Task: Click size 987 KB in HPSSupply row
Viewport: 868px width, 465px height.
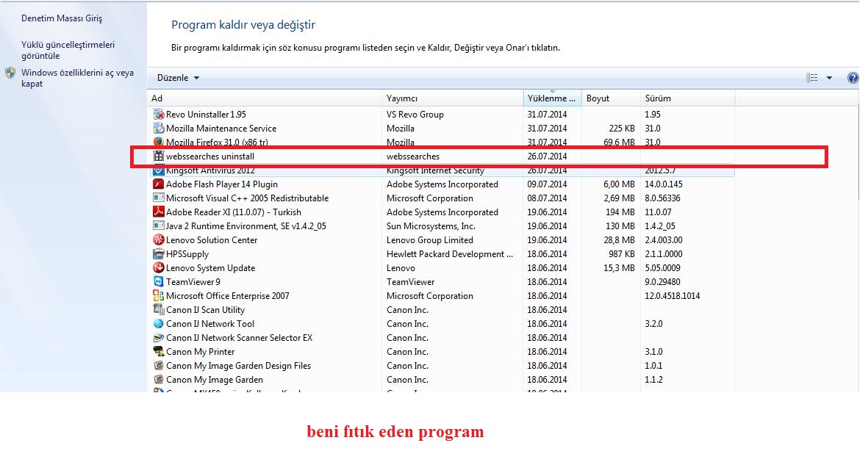Action: [x=622, y=254]
